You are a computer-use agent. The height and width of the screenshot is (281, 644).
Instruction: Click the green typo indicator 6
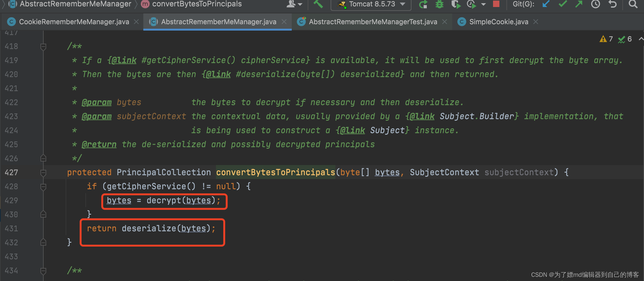(625, 39)
